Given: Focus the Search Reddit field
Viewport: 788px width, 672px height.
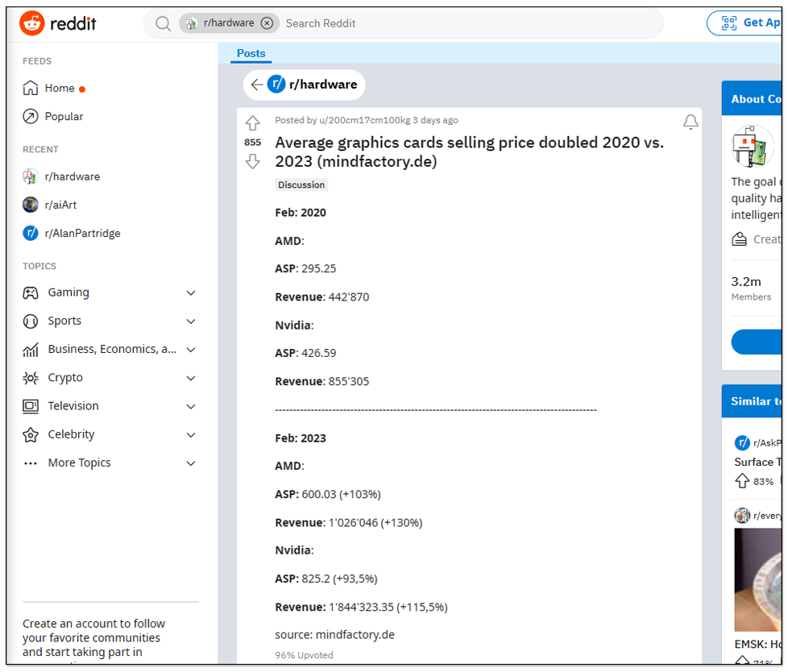Looking at the screenshot, I should point(467,23).
